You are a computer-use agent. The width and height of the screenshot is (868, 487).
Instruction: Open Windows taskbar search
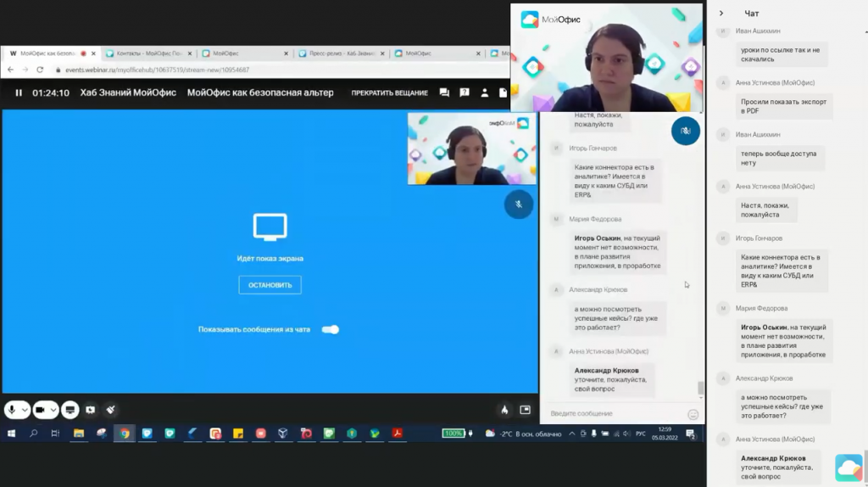pyautogui.click(x=33, y=434)
